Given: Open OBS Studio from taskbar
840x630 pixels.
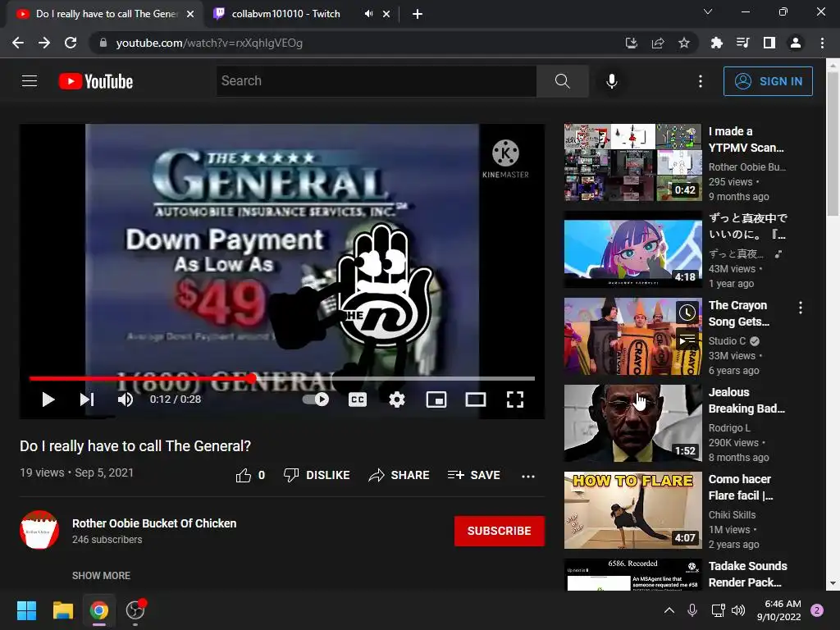Looking at the screenshot, I should (135, 610).
